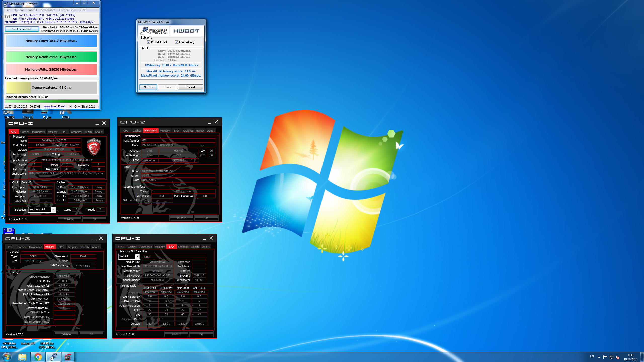The height and width of the screenshot is (362, 644).
Task: Click the blue Memory-Copy result bar
Action: (x=51, y=41)
